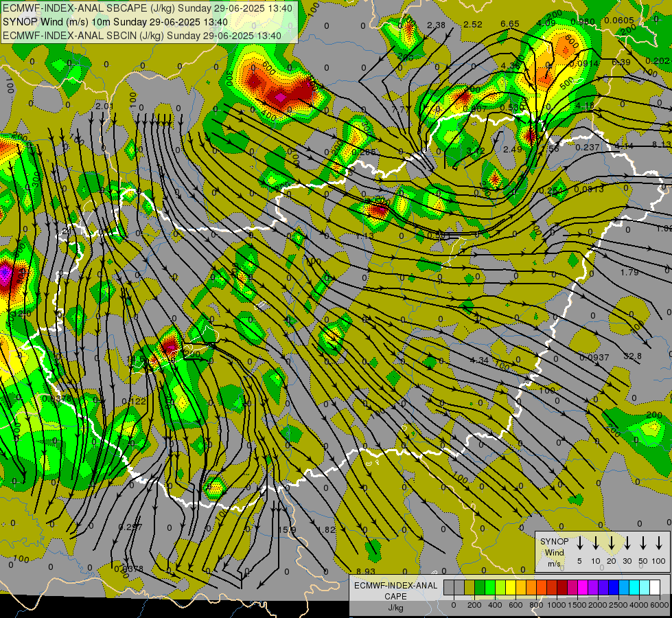The height and width of the screenshot is (618, 672).
Task: Click the 1500 tick label in the CAPE legend
Action: coord(577,605)
